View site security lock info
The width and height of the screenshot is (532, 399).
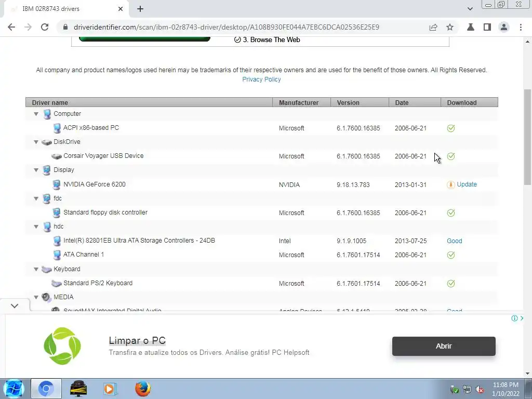click(x=65, y=27)
